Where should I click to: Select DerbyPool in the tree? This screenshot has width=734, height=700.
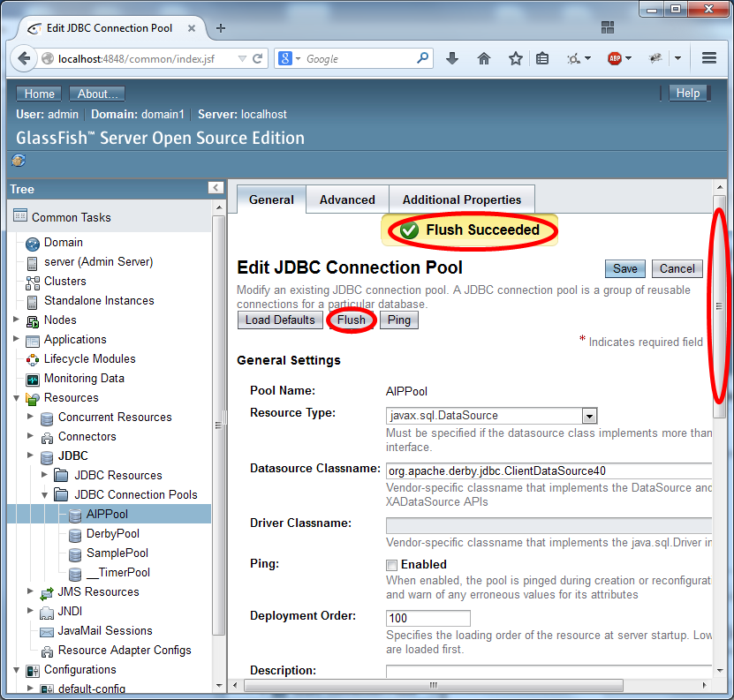point(112,533)
